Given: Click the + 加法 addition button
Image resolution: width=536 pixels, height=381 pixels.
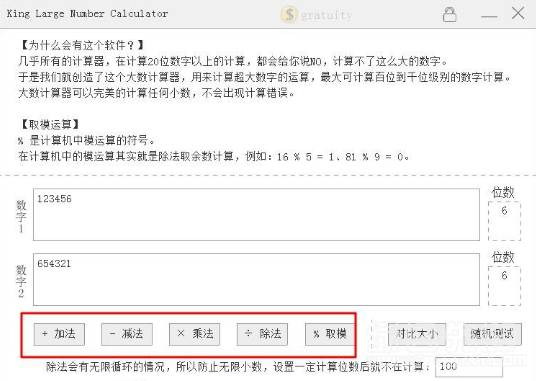Looking at the screenshot, I should [x=59, y=334].
